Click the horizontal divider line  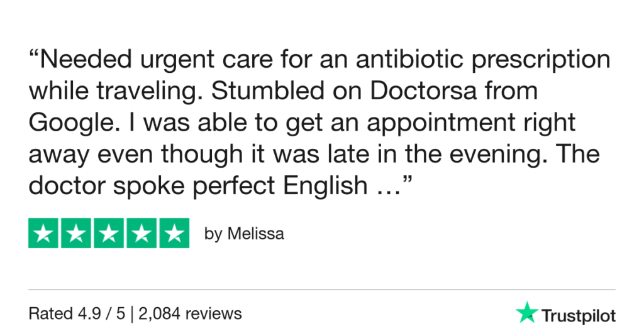click(x=322, y=290)
